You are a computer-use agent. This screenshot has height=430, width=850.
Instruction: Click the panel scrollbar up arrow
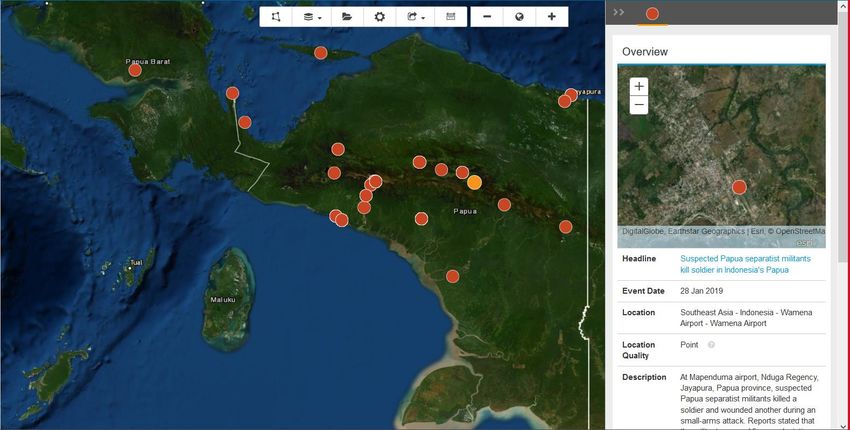click(842, 4)
